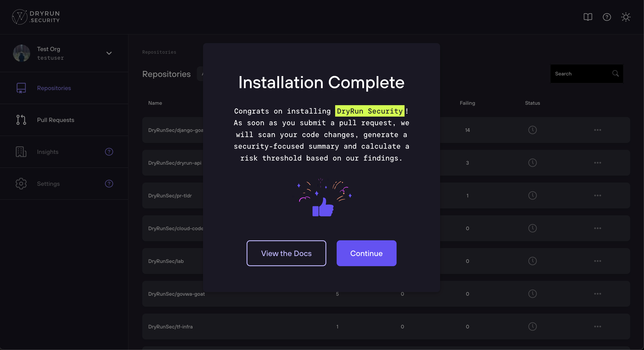
Task: Switch to the Settings section
Action: coord(48,183)
